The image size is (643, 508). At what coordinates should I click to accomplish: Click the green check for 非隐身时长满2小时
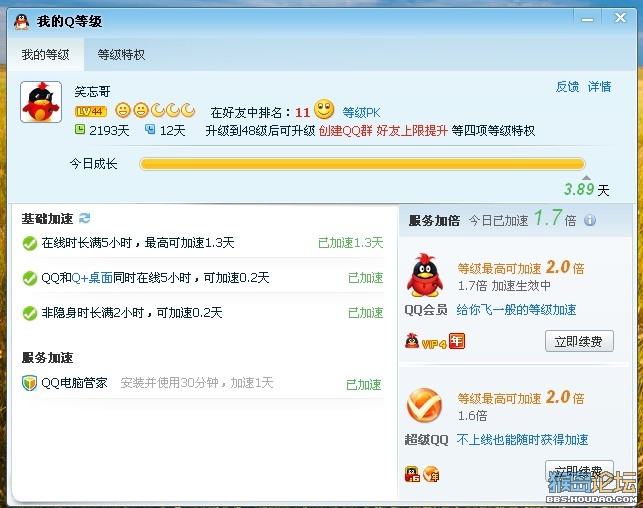[30, 314]
